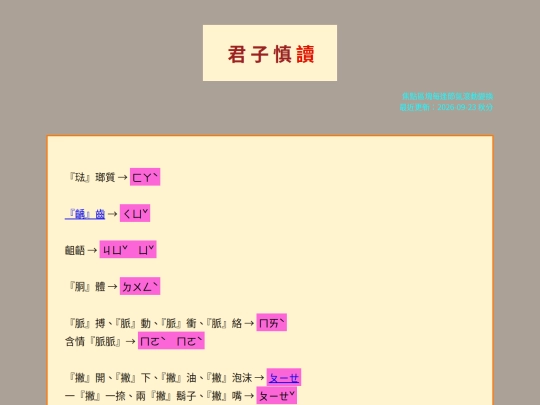Screen dimensions: 540x405
Task: Select the 最近更新 2026-09-23 date line
Action: tap(446, 107)
